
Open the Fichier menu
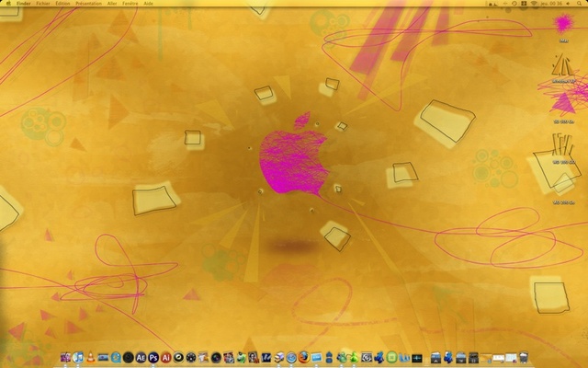(x=43, y=4)
